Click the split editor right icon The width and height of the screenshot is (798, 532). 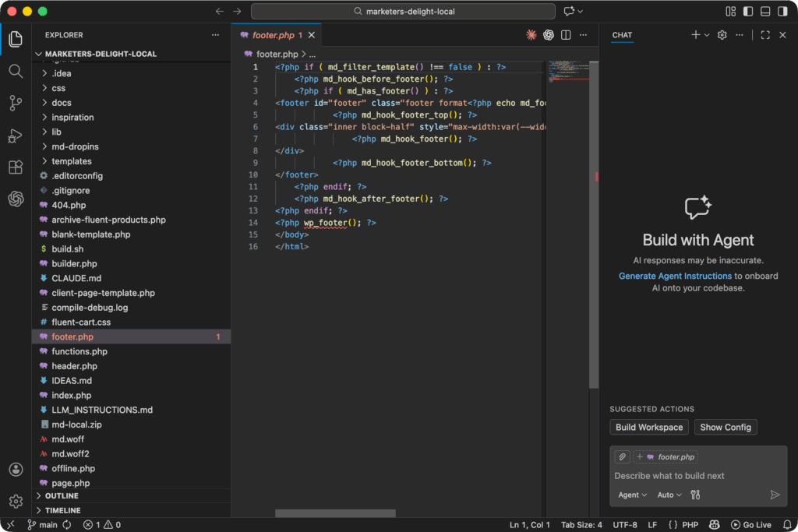pyautogui.click(x=566, y=35)
